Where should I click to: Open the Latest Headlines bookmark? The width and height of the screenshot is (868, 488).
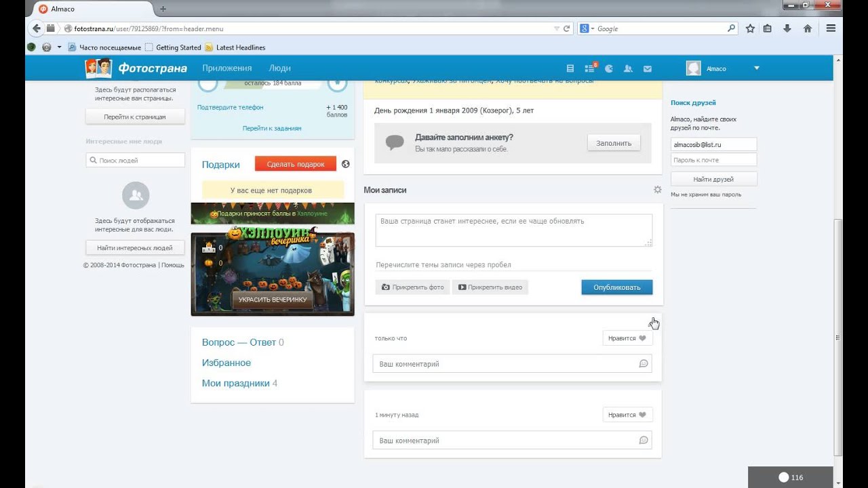tap(235, 47)
